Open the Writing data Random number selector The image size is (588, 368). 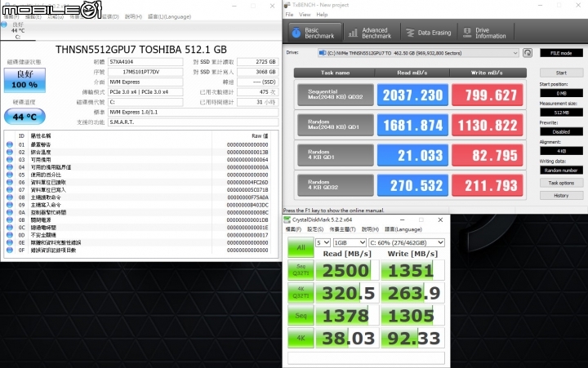(561, 171)
